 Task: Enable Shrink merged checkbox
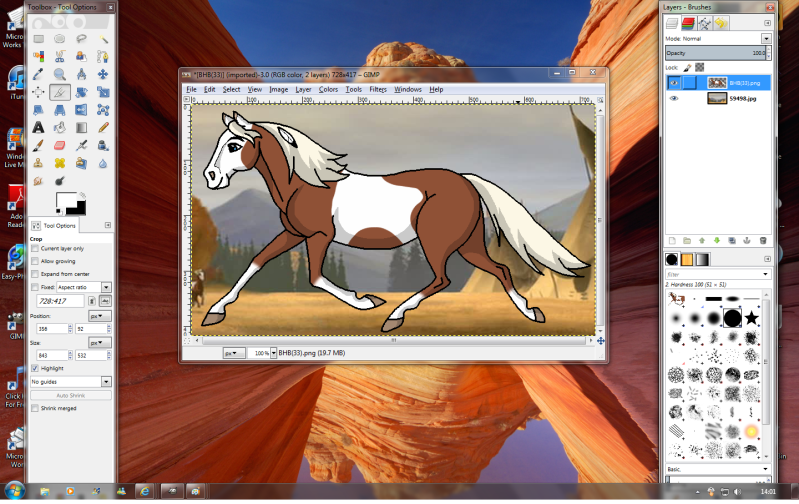[x=35, y=408]
